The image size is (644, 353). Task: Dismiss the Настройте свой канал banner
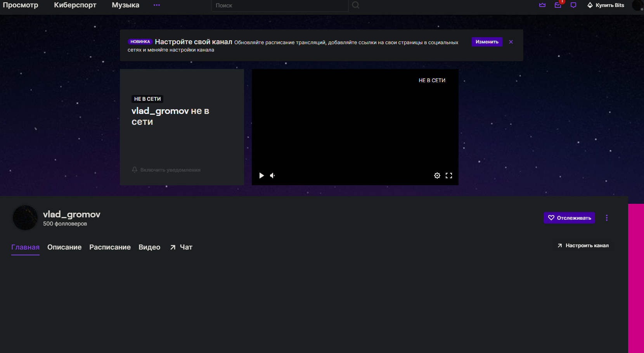coord(511,42)
